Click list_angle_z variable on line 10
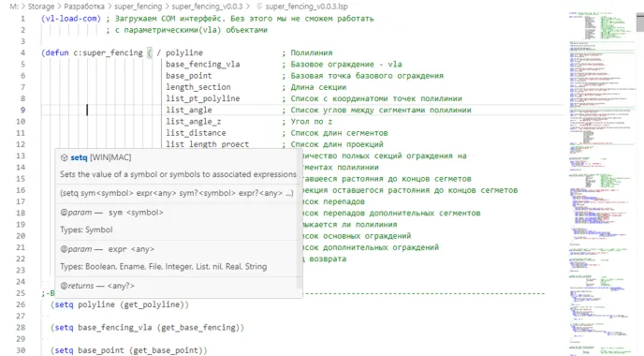 tap(194, 122)
